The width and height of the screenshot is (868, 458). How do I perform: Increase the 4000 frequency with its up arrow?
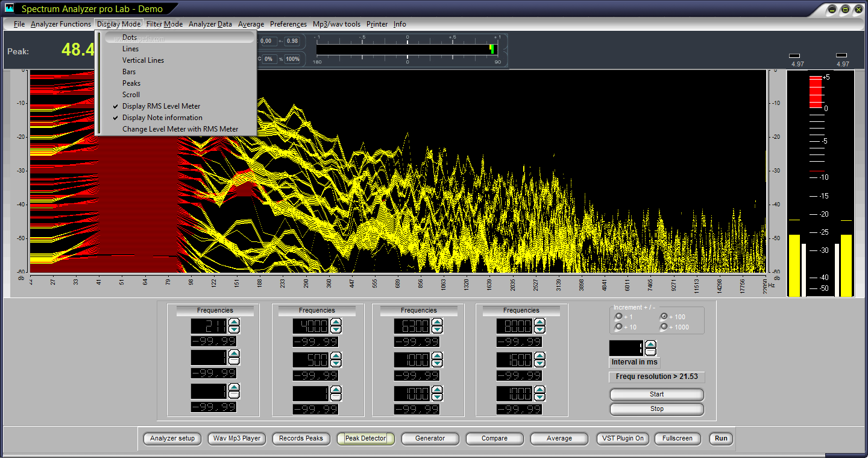point(336,322)
